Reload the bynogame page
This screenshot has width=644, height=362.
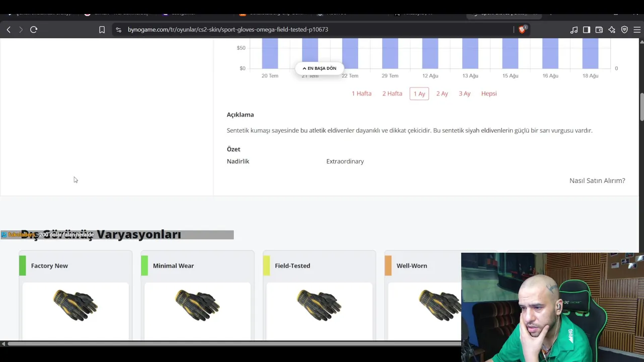click(x=34, y=30)
